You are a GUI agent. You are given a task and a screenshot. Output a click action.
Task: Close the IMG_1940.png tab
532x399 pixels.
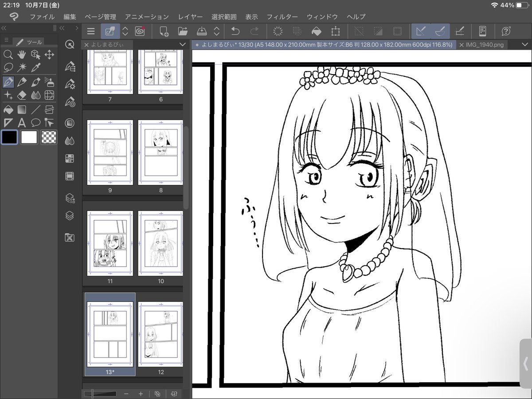(462, 45)
